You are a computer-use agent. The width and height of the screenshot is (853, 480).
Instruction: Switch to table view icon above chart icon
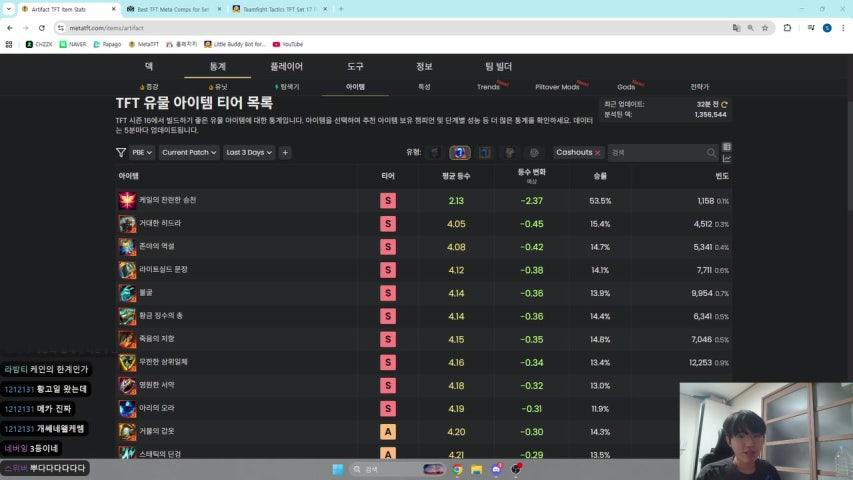(727, 147)
